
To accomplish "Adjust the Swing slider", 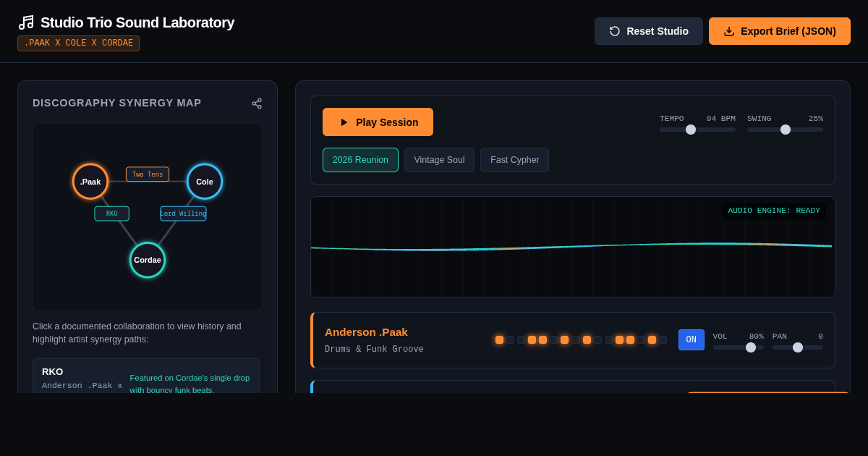I will [785, 130].
